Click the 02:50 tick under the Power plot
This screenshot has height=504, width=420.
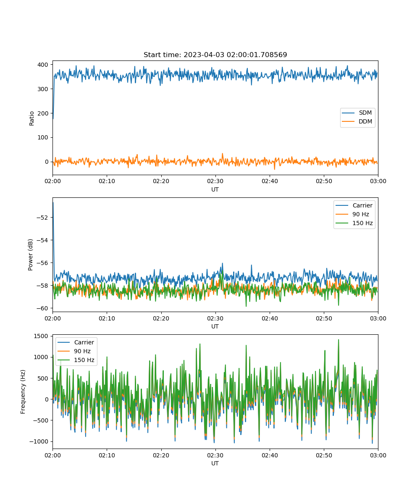[x=324, y=318]
